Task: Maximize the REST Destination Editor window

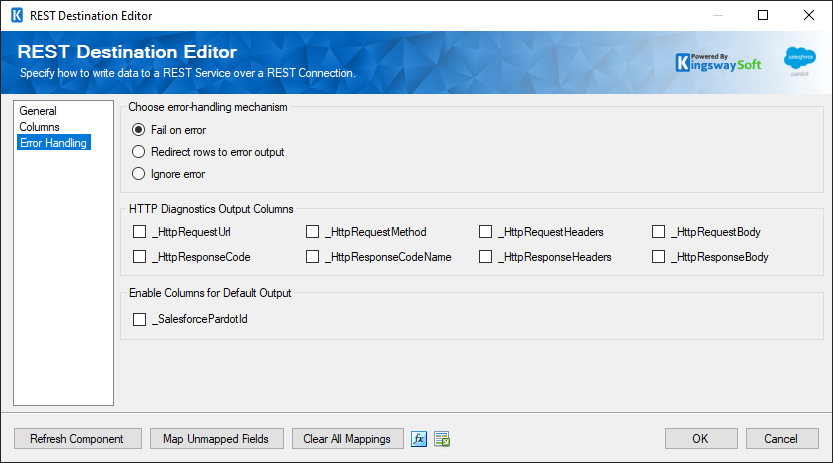Action: (x=763, y=15)
